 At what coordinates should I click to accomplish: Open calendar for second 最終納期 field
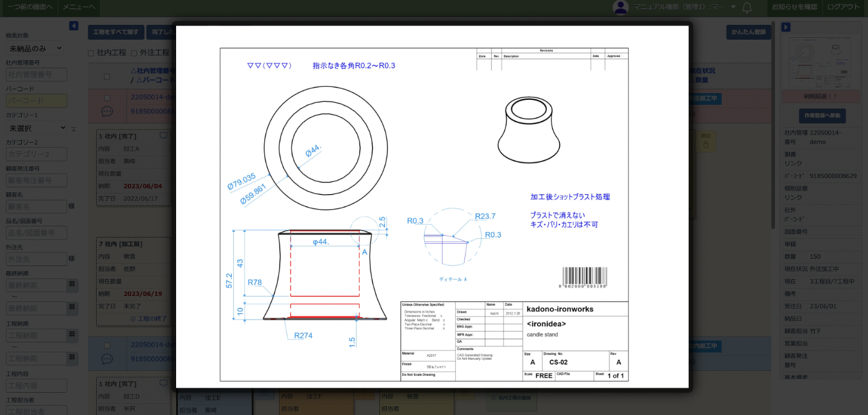tap(72, 308)
